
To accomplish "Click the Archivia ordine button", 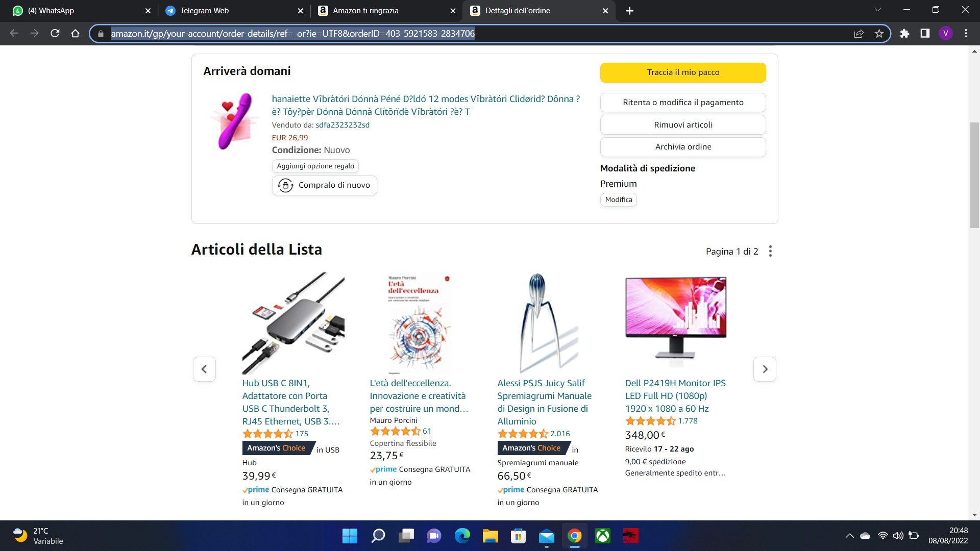I will (x=683, y=147).
